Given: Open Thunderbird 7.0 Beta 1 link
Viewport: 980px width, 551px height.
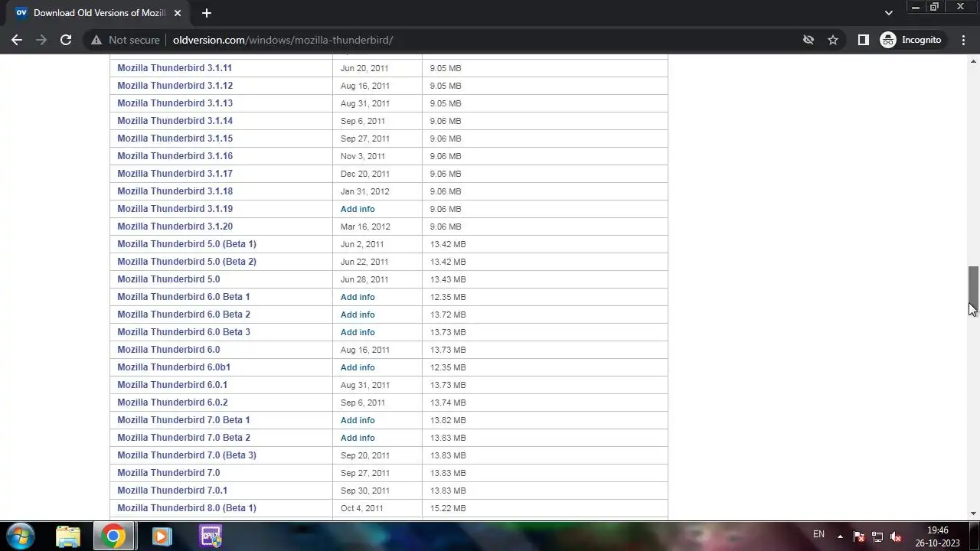Looking at the screenshot, I should click(184, 420).
